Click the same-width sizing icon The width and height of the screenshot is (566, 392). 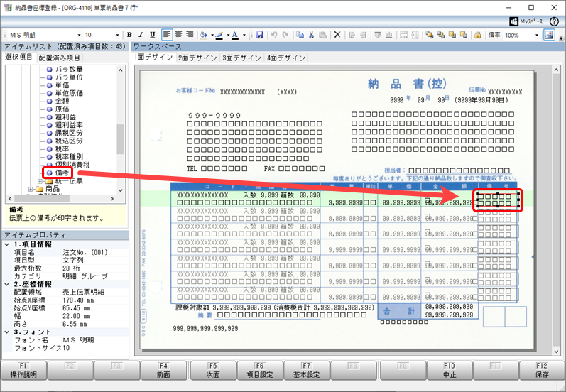403,35
